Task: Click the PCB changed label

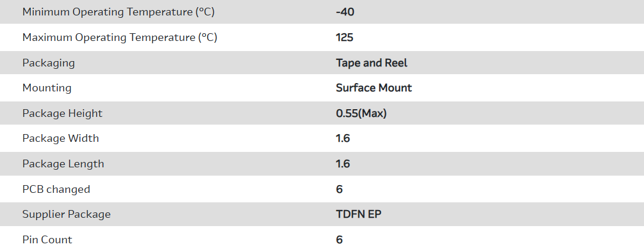Action: point(56,189)
